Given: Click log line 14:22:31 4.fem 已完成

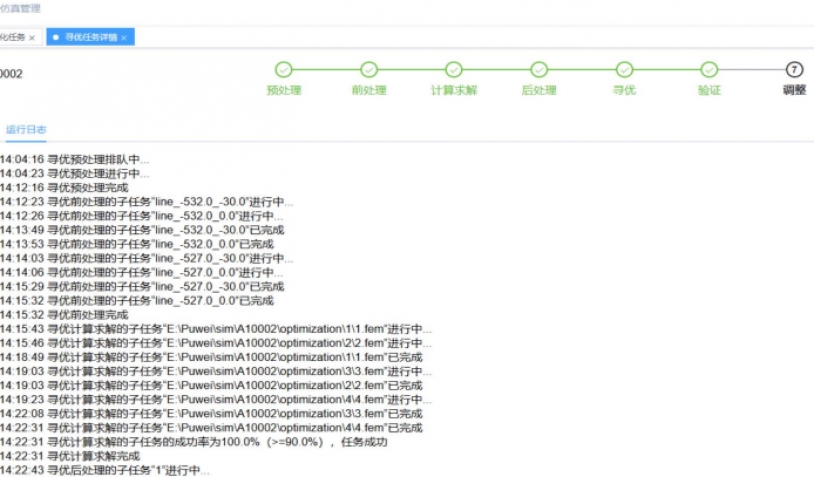Looking at the screenshot, I should tap(211, 428).
